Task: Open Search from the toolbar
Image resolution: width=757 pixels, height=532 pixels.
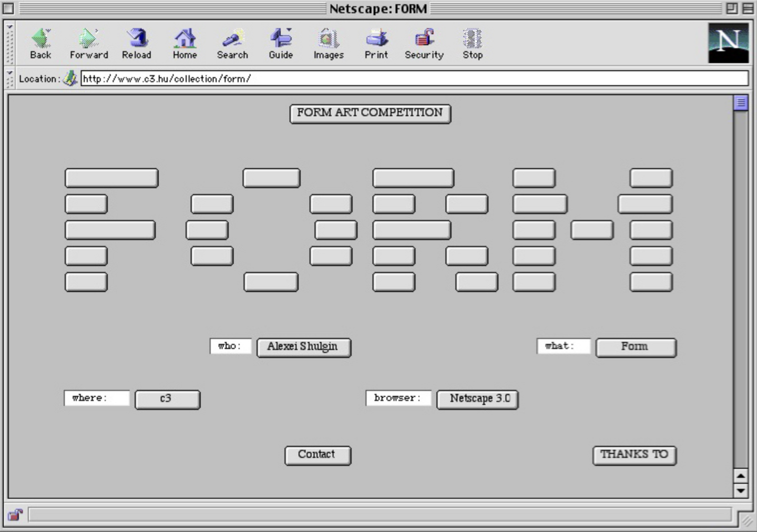Action: [232, 44]
